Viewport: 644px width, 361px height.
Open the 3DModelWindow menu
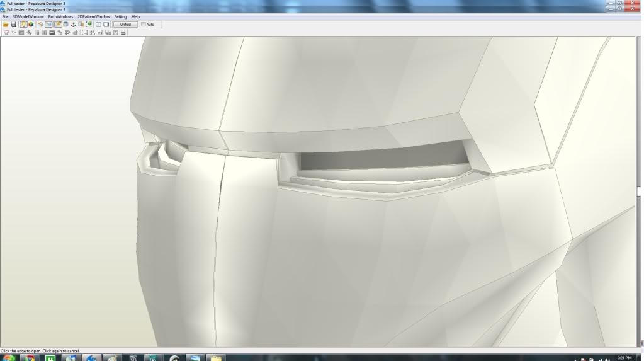[28, 17]
